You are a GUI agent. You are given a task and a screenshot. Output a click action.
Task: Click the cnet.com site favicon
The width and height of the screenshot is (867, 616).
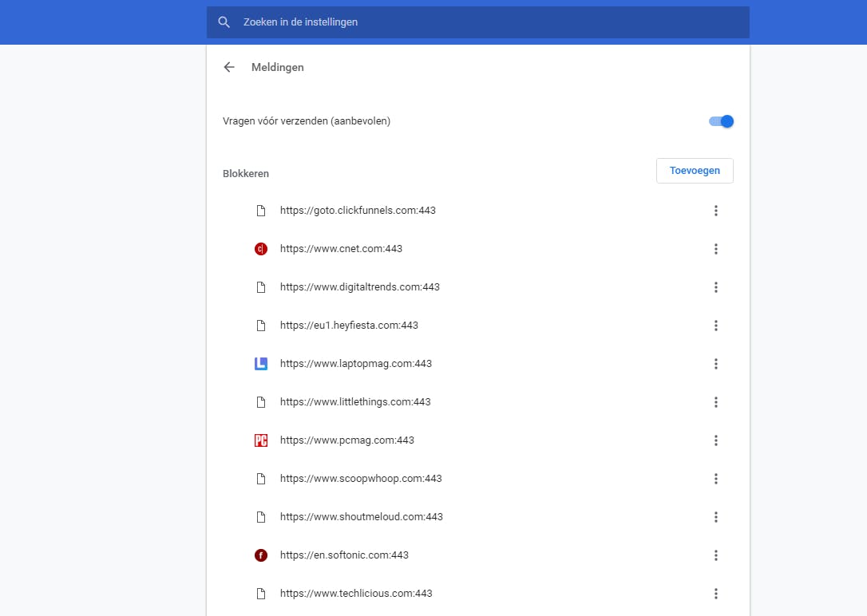coord(260,249)
